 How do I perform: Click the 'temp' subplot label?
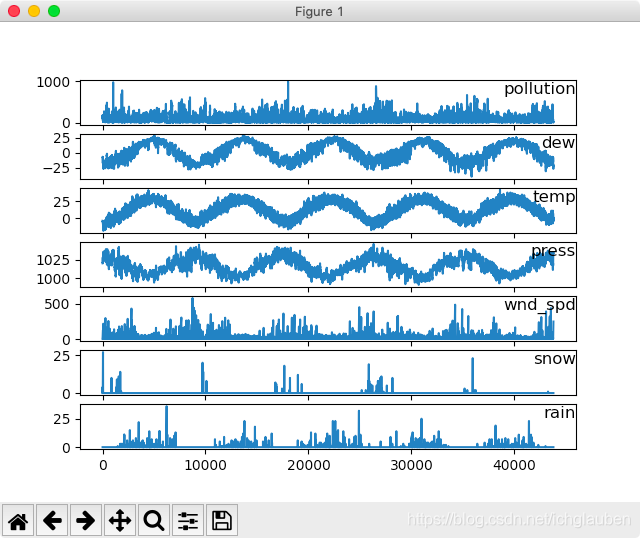click(x=554, y=197)
